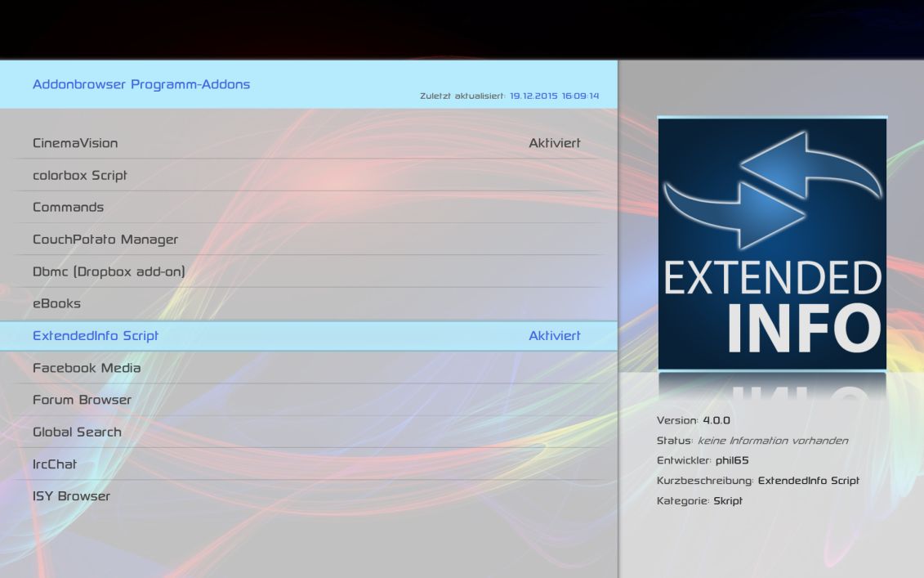Select the Facebook Media addon
The height and width of the screenshot is (578, 924).
click(308, 368)
